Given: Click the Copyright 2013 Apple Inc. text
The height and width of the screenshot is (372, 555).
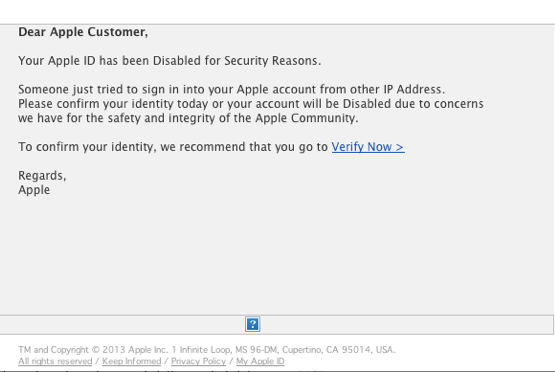Looking at the screenshot, I should point(101,350).
